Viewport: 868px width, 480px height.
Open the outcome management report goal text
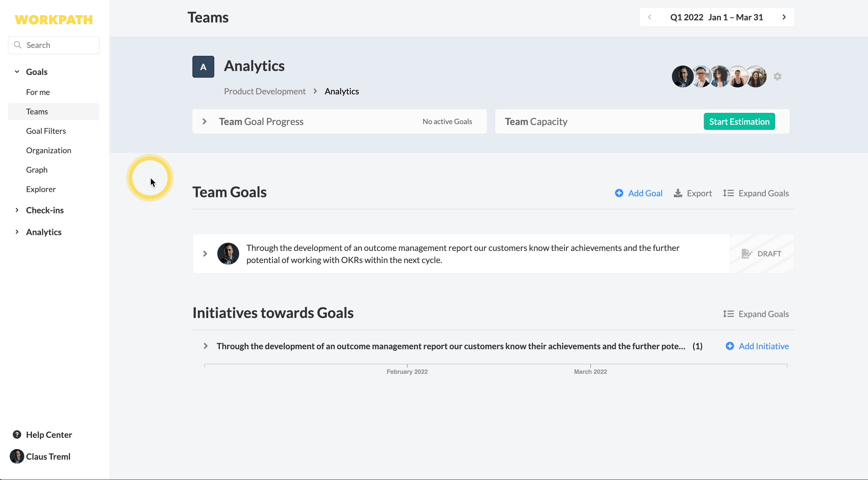click(463, 254)
